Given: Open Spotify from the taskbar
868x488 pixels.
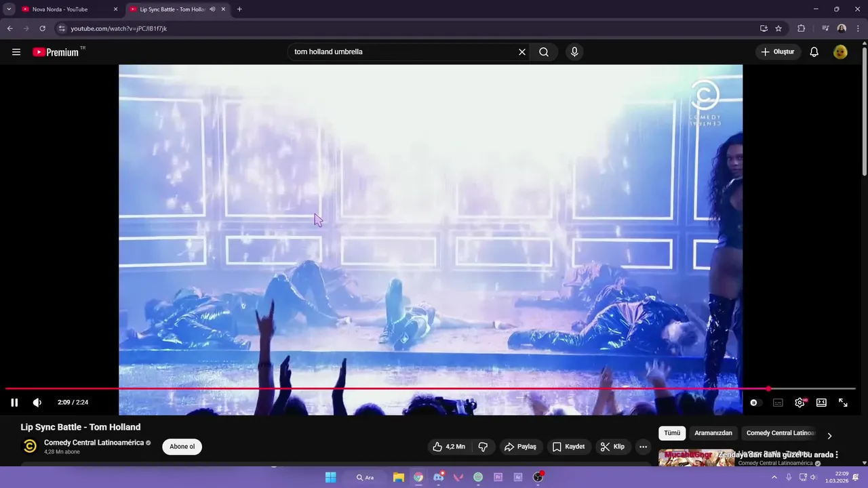Looking at the screenshot, I should [478, 477].
